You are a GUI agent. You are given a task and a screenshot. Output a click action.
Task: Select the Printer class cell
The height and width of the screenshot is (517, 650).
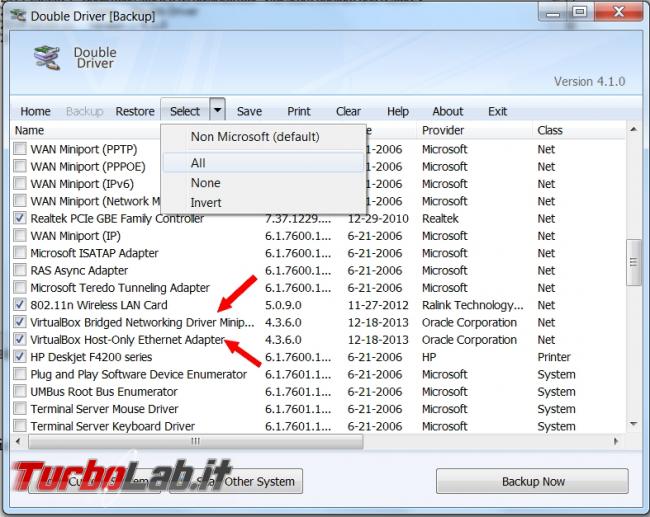click(x=554, y=357)
